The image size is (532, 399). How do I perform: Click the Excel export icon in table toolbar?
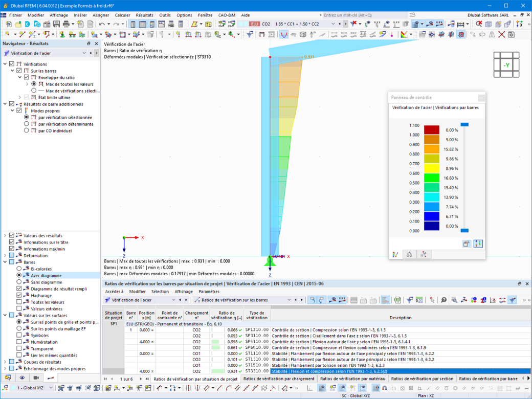397,300
